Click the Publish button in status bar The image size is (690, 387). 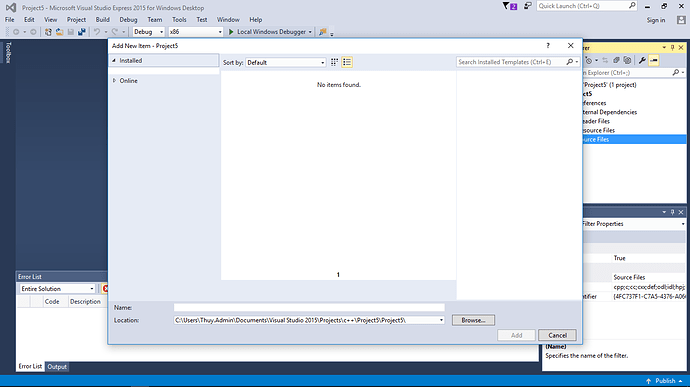tap(664, 381)
